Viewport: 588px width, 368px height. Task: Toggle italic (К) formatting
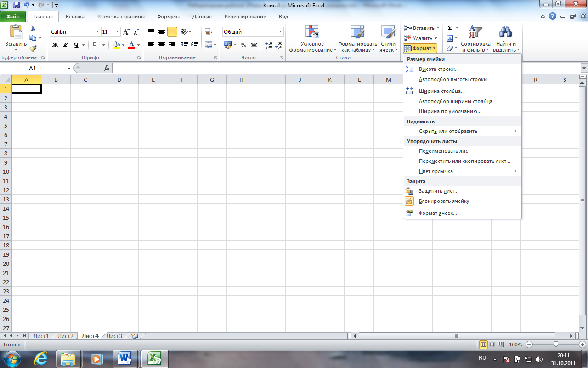point(65,45)
